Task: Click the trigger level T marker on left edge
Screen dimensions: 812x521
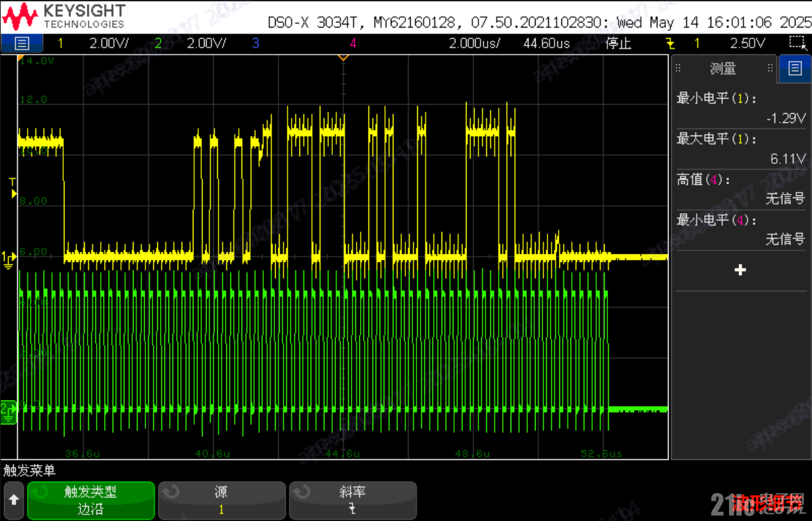Action: coord(12,188)
